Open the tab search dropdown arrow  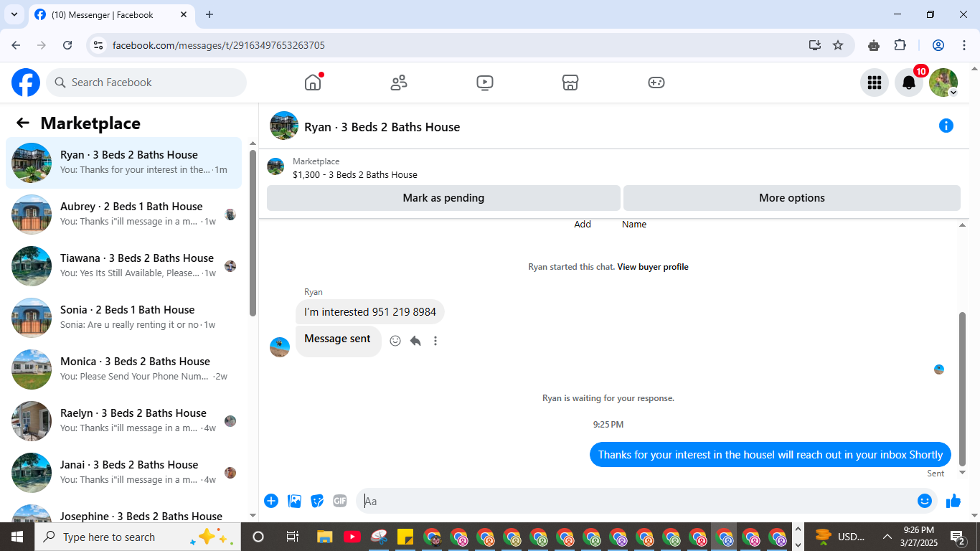(x=14, y=14)
